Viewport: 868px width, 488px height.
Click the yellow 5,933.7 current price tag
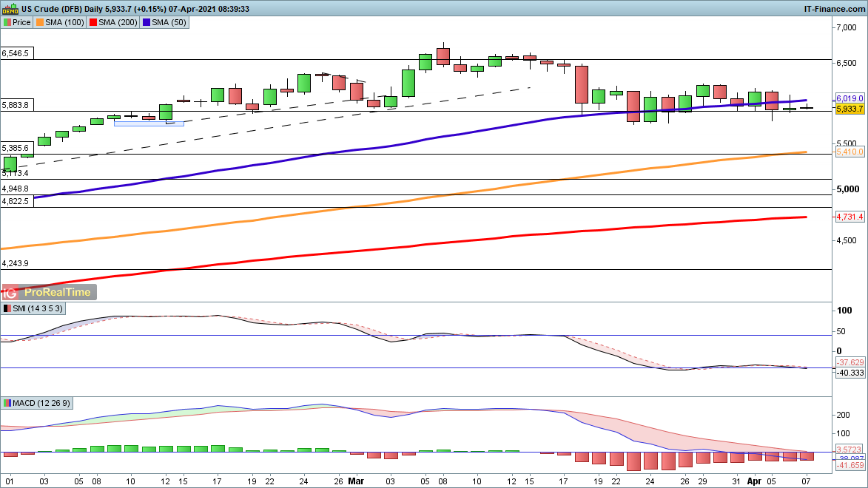850,109
